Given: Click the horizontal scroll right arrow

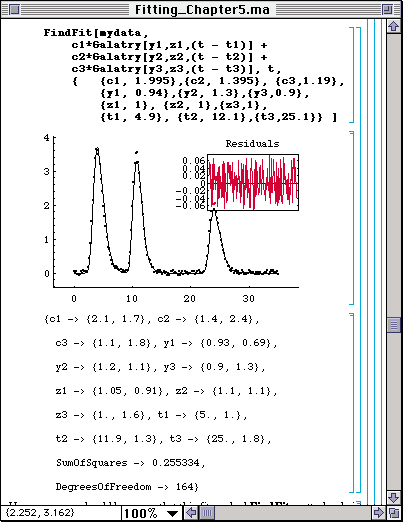Looking at the screenshot, I should (x=378, y=512).
